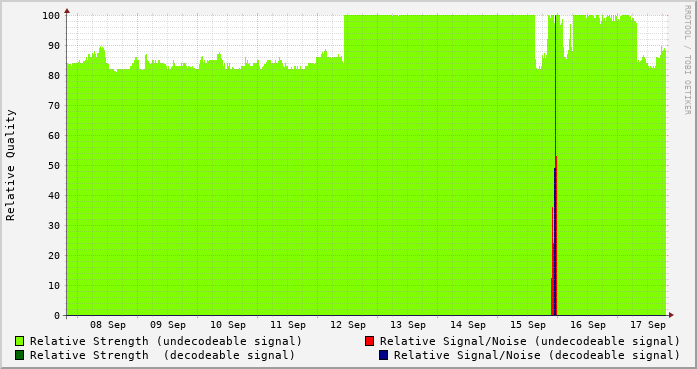Click the 08 Sep date label
This screenshot has width=697, height=369.
(108, 325)
